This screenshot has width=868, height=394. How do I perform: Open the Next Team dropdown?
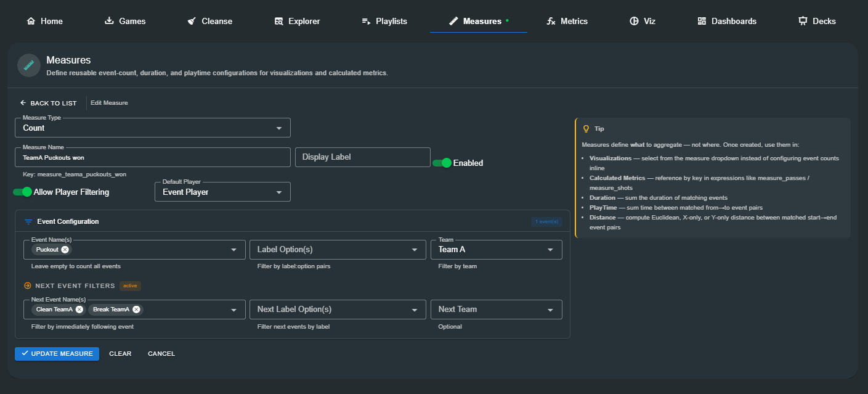497,310
